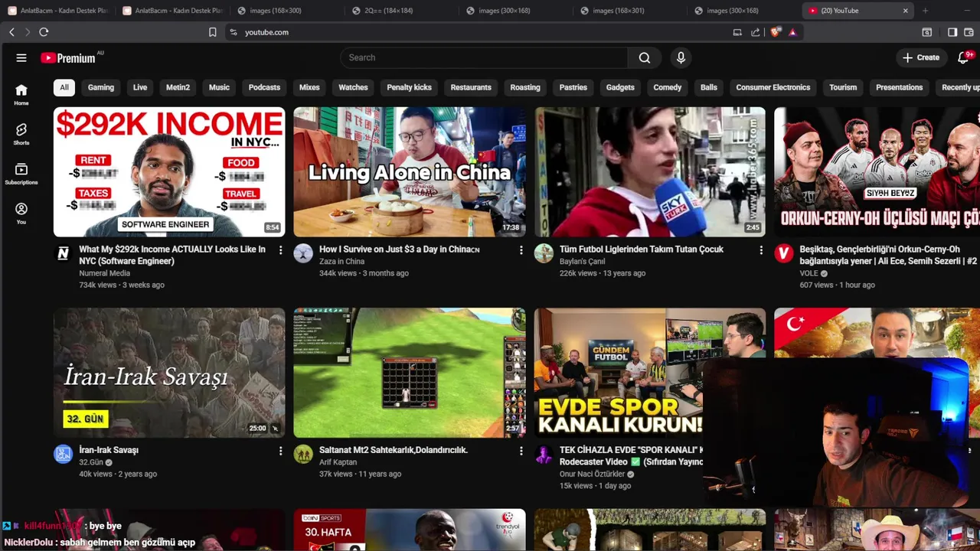
Task: Open 32.Gün channel avatar
Action: pyautogui.click(x=63, y=454)
